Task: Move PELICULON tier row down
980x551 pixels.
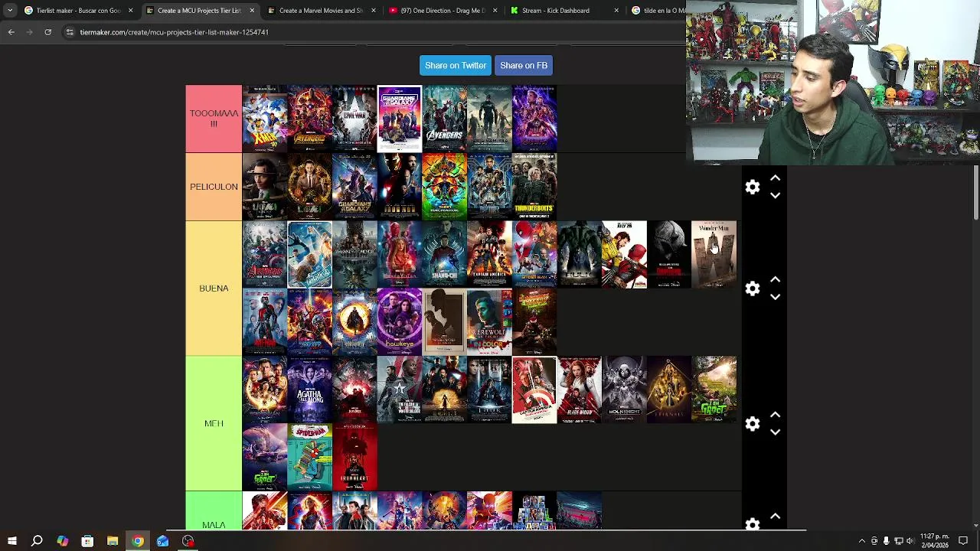Action: click(775, 196)
